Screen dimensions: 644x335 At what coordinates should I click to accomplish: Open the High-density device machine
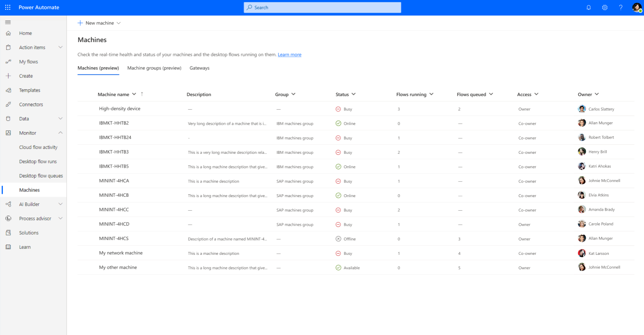(x=120, y=109)
